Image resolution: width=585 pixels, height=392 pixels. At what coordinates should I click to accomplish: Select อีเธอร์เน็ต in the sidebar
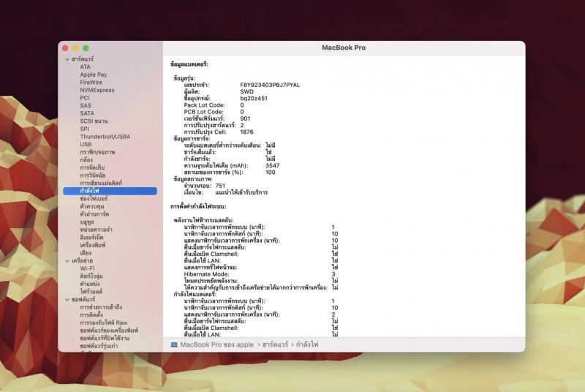coord(91,238)
